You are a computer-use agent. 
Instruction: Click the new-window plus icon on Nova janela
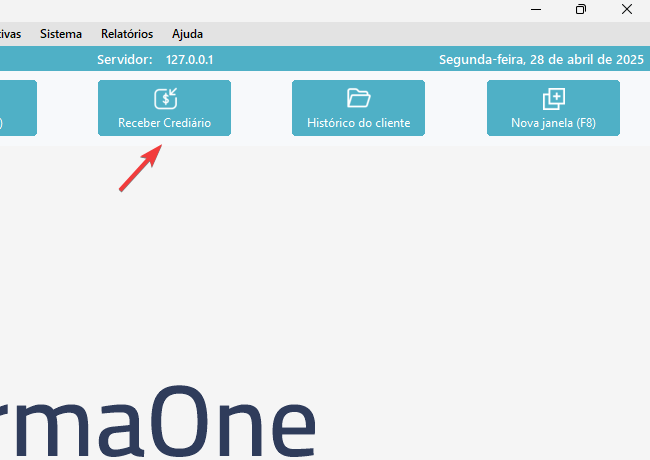coord(554,99)
